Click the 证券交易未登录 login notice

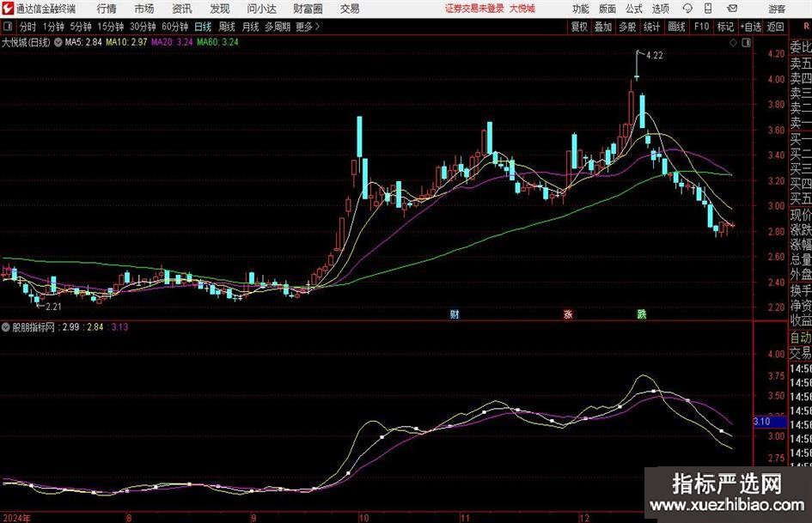474,9
